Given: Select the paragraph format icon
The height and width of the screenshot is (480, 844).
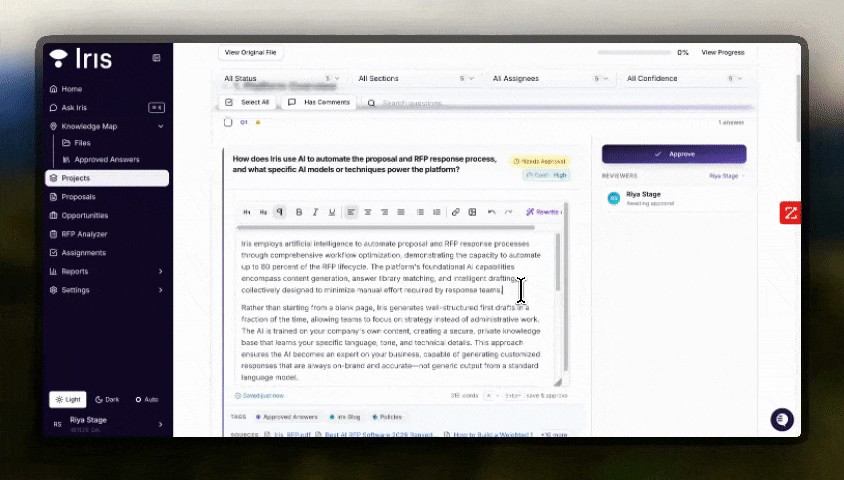Looking at the screenshot, I should tap(280, 212).
